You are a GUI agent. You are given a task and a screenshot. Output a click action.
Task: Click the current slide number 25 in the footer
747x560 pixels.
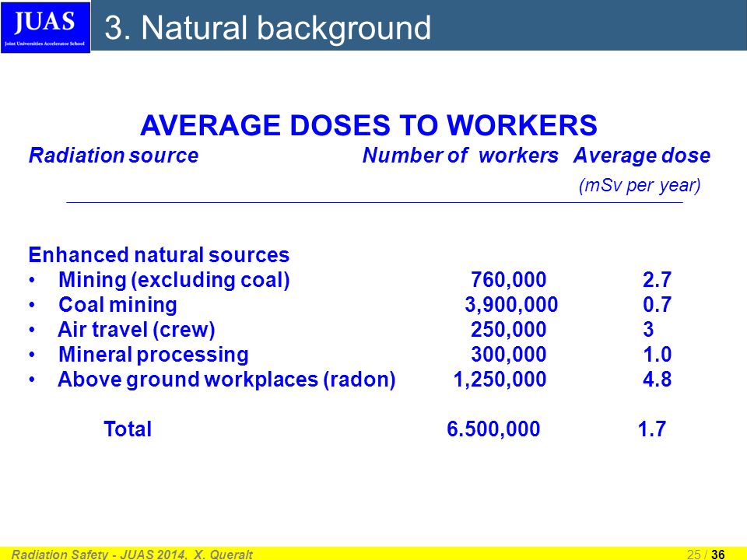pos(693,555)
